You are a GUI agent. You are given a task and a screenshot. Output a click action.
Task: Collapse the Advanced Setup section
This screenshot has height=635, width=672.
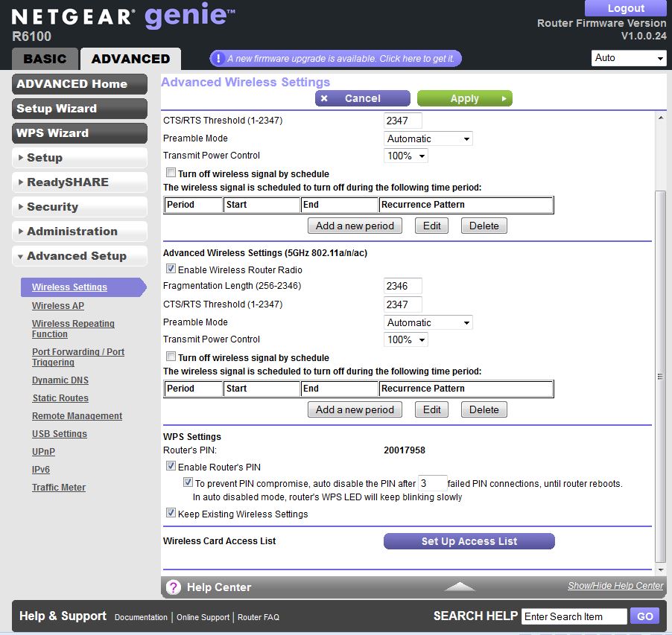click(80, 256)
